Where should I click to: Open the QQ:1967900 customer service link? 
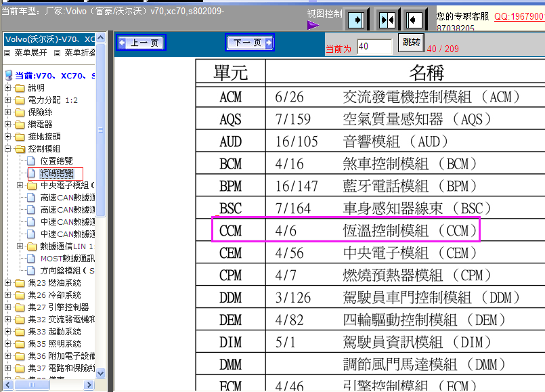pyautogui.click(x=518, y=16)
